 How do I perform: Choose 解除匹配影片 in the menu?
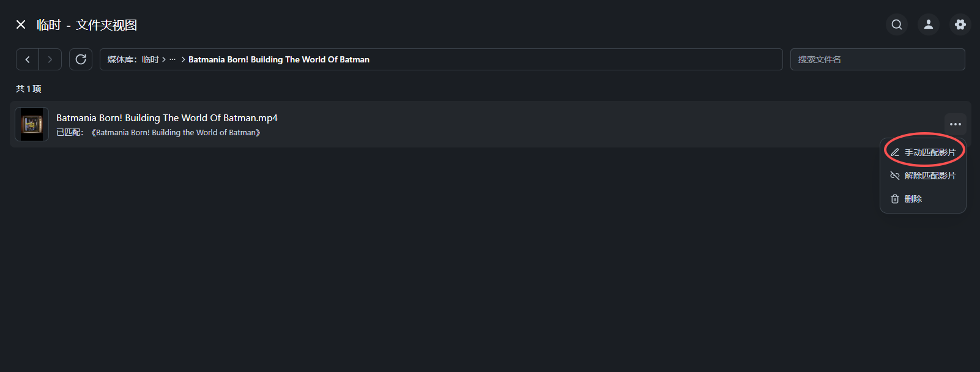[x=930, y=176]
